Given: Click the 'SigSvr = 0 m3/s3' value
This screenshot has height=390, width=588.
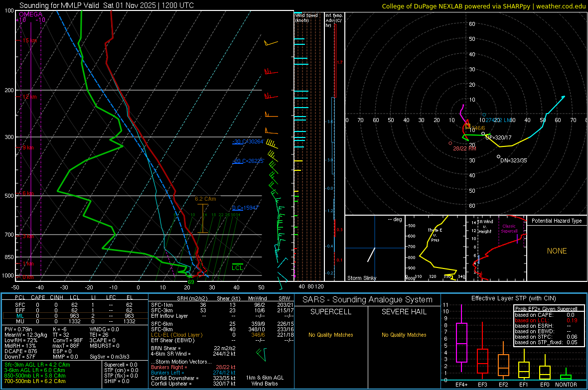Looking at the screenshot, I should click(x=110, y=357).
